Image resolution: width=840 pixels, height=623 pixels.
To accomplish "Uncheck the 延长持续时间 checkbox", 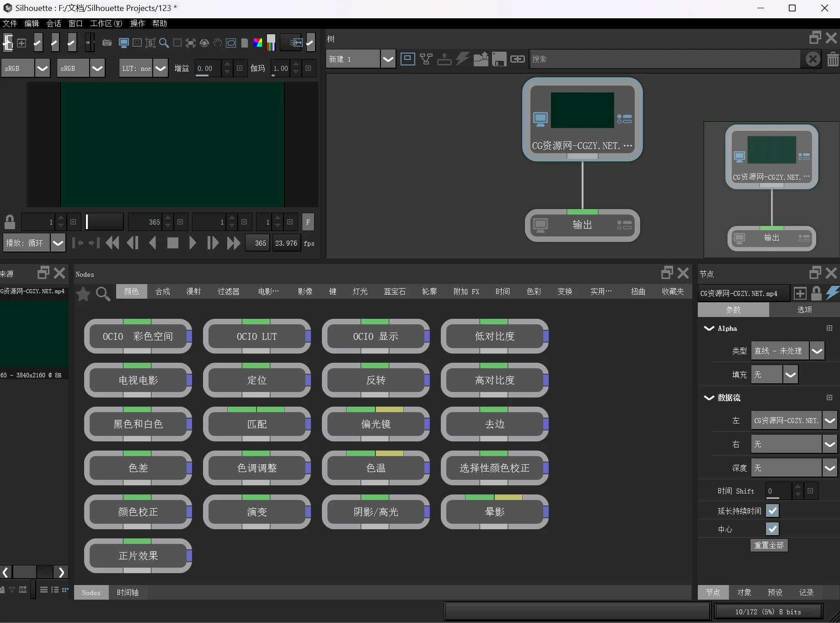I will [772, 510].
